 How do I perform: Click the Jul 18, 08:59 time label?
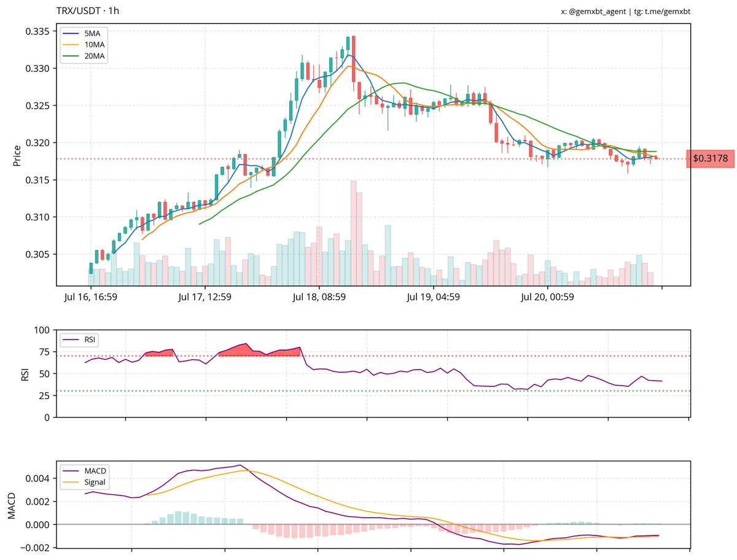click(319, 297)
